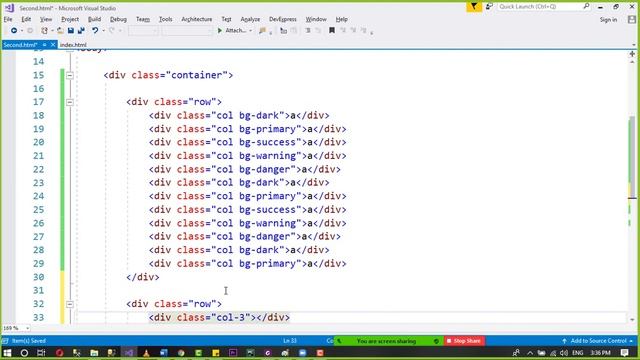Image resolution: width=640 pixels, height=360 pixels.
Task: Click the Visual Studio taskbar icon
Action: [x=129, y=353]
